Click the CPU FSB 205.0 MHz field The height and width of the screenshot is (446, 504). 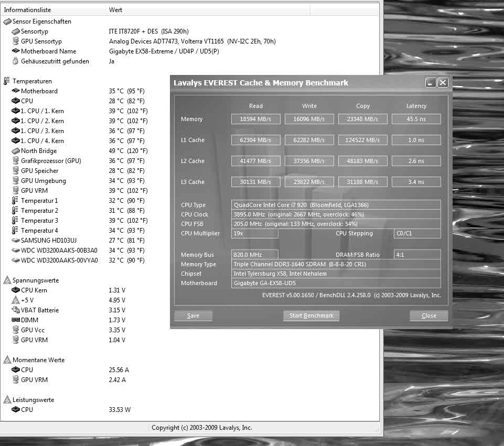336,224
